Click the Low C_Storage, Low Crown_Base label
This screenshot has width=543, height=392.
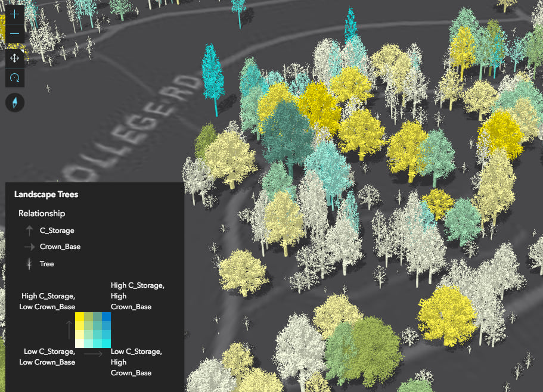tap(48, 357)
